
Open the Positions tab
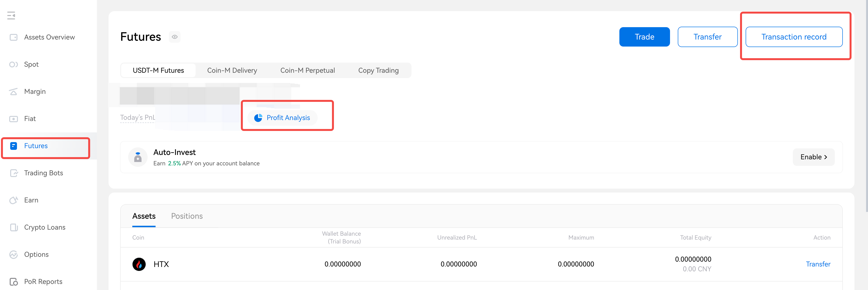(187, 216)
